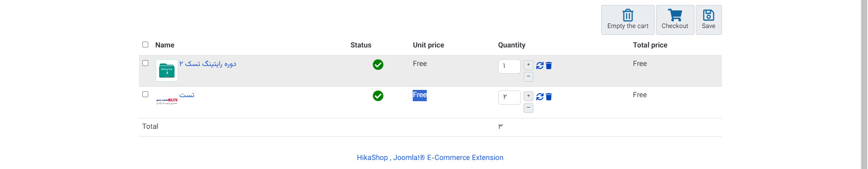Decrease quantity of first product with minus
868x169 pixels.
pos(528,76)
